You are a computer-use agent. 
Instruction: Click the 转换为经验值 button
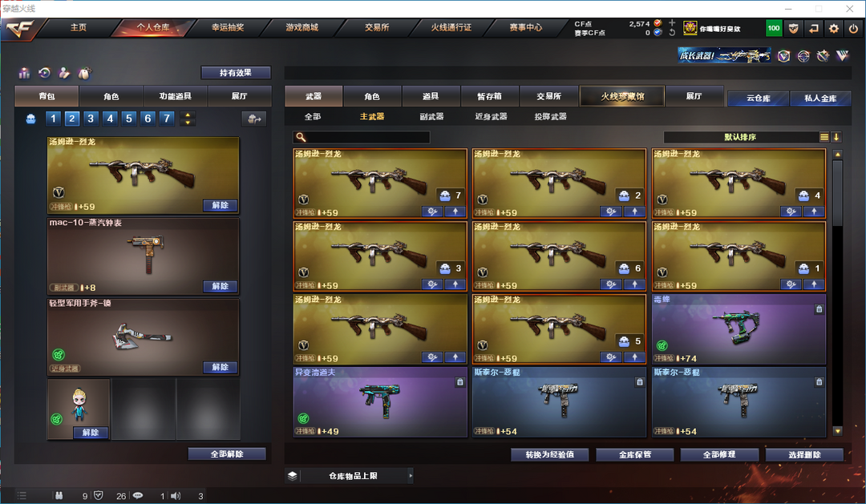click(549, 454)
